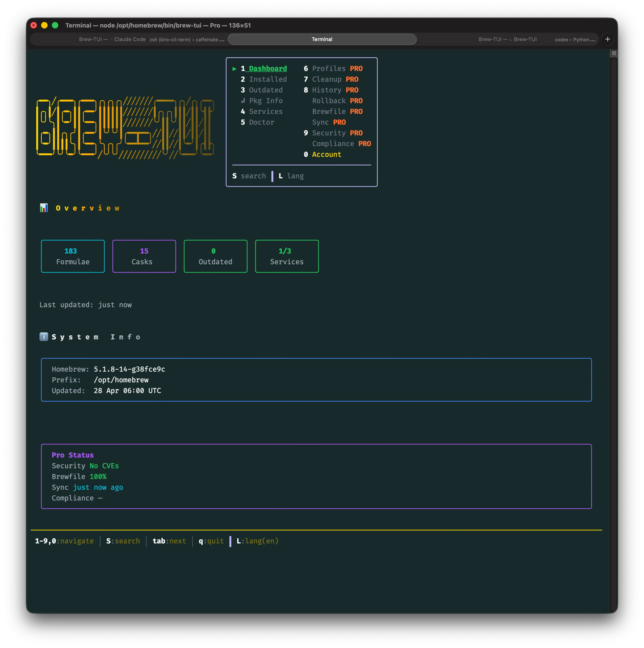Click the 183 Formulae stat card
644x648 pixels.
pyautogui.click(x=73, y=256)
